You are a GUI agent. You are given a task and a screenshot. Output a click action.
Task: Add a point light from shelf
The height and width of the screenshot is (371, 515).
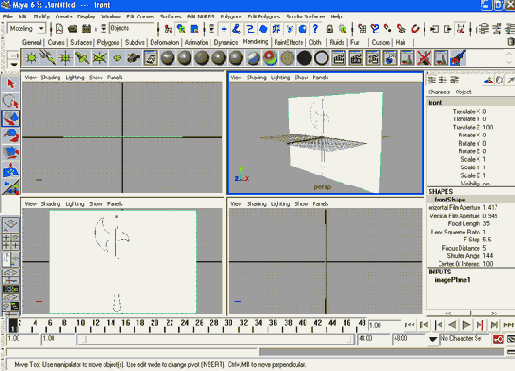point(65,58)
